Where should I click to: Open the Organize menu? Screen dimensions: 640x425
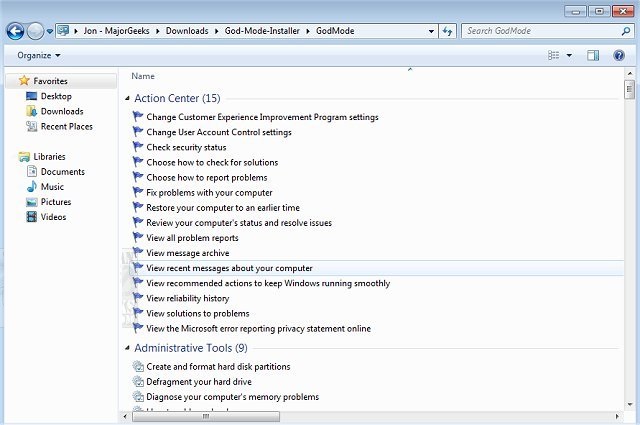click(x=38, y=56)
